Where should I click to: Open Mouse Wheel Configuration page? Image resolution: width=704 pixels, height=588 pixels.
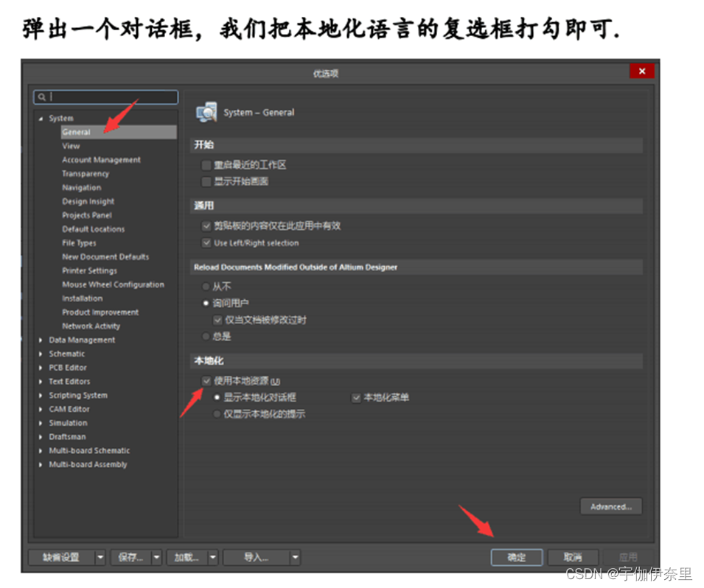(x=113, y=284)
